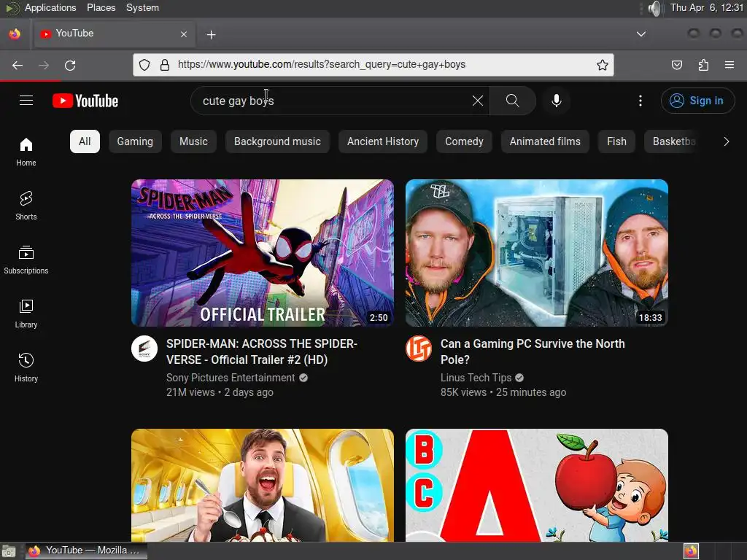
Task: Open a new browser tab
Action: pos(211,34)
